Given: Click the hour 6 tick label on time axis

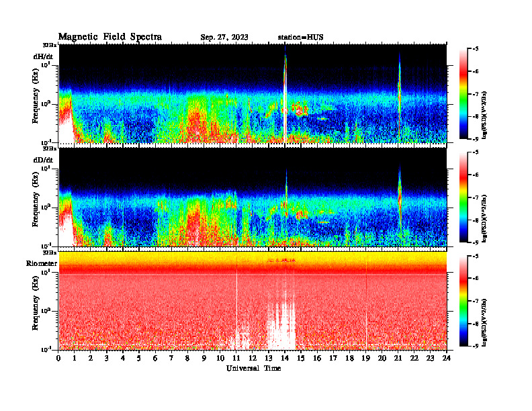Looking at the screenshot, I should pyautogui.click(x=155, y=358).
